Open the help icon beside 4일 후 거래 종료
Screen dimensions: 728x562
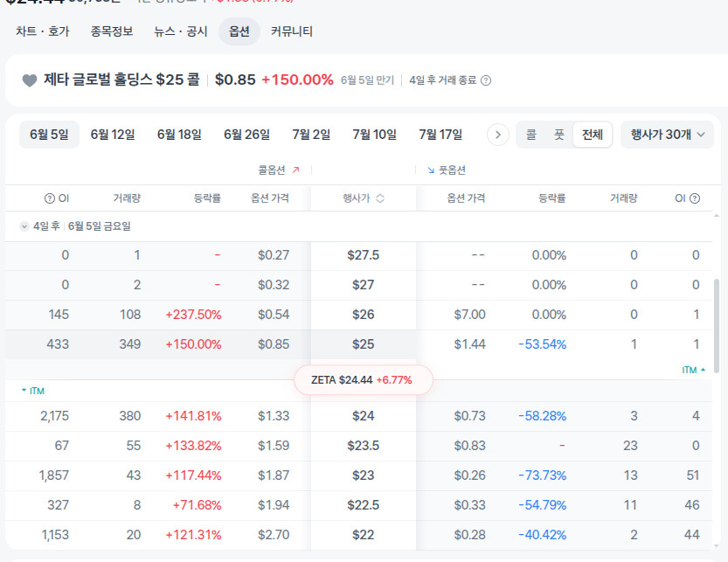[486, 80]
